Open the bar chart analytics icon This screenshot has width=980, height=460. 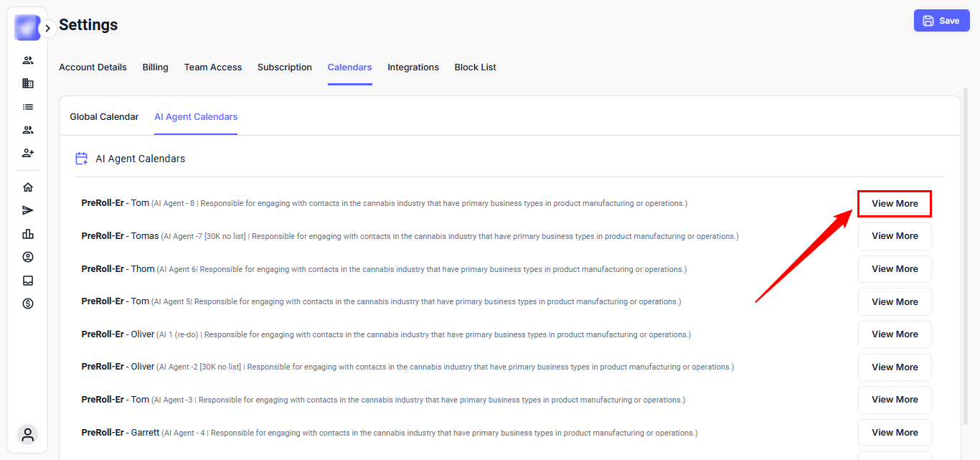(x=28, y=234)
